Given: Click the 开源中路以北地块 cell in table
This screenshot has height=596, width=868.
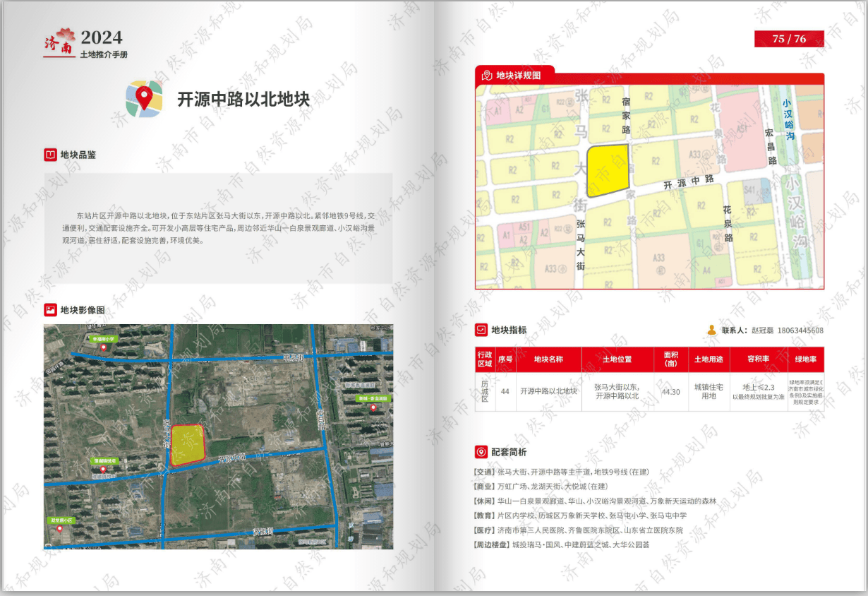Looking at the screenshot, I should click(548, 391).
